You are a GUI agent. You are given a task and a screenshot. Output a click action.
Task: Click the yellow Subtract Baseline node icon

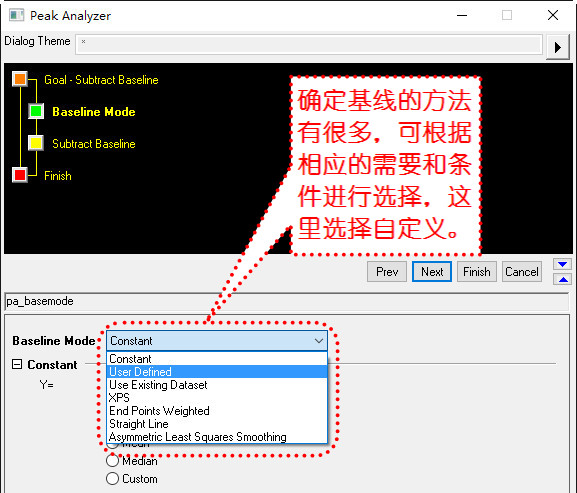tap(36, 143)
